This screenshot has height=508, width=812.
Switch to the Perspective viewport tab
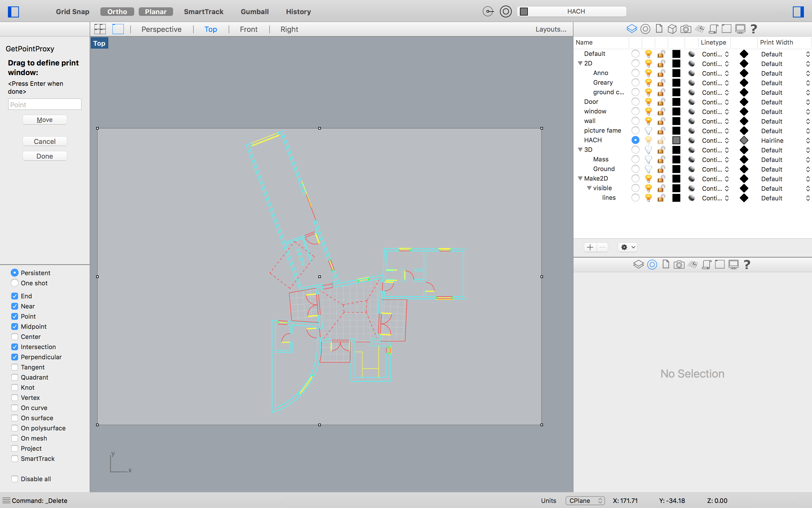point(161,29)
